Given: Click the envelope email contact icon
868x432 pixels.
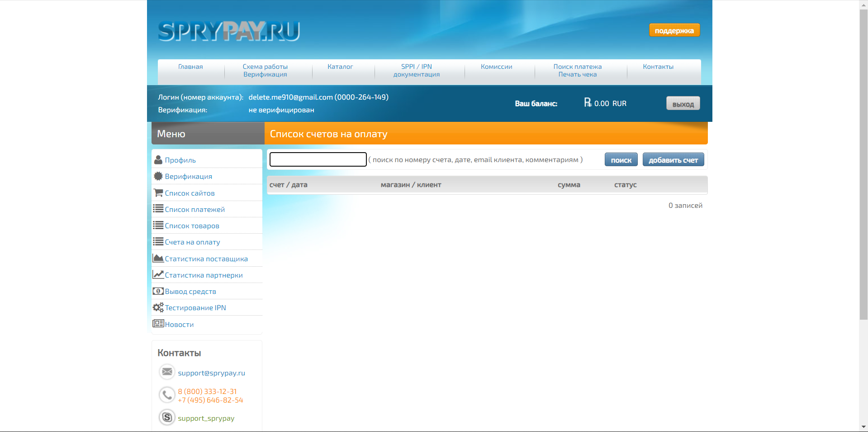Looking at the screenshot, I should coord(167,372).
